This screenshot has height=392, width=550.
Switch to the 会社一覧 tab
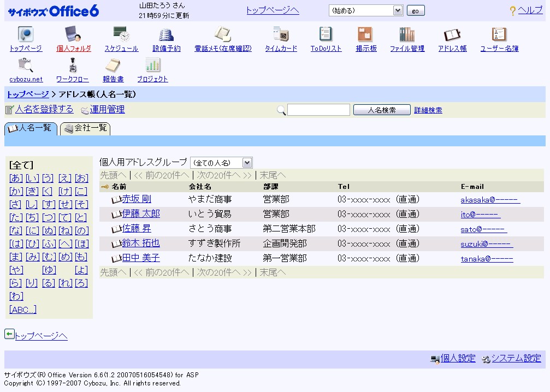click(x=85, y=129)
